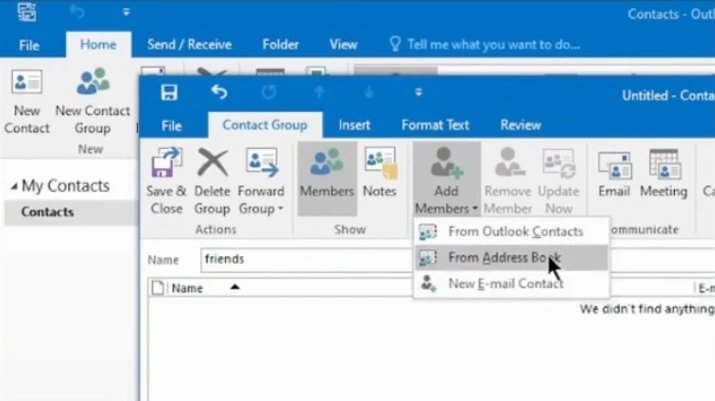Click the Undo arrow in contact group window
Viewport: 715px width, 401px height.
(219, 92)
